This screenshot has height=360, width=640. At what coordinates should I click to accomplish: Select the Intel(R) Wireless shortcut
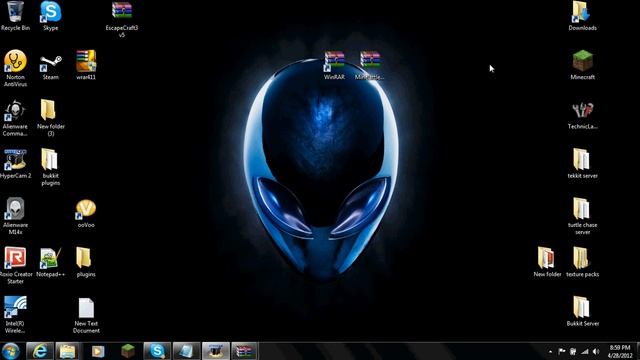click(x=15, y=315)
